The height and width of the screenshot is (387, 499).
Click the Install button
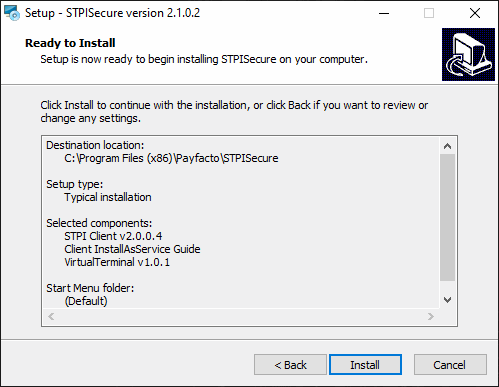[x=365, y=365]
